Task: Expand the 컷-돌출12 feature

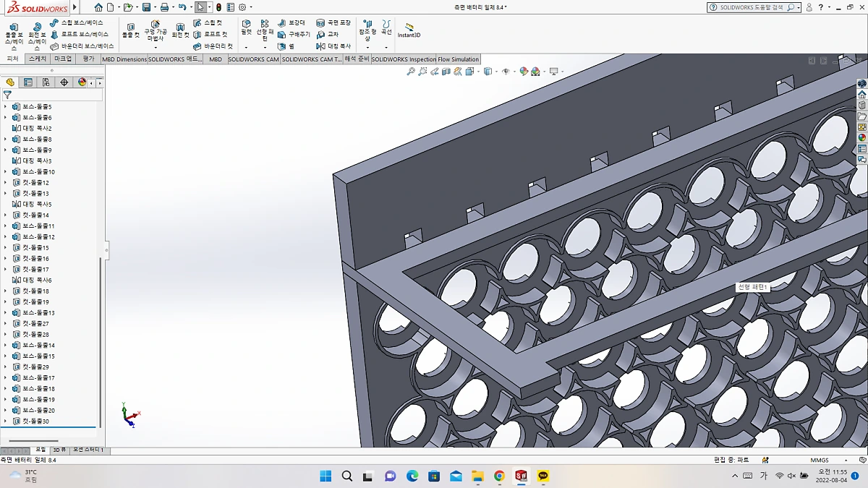Action: (6, 182)
